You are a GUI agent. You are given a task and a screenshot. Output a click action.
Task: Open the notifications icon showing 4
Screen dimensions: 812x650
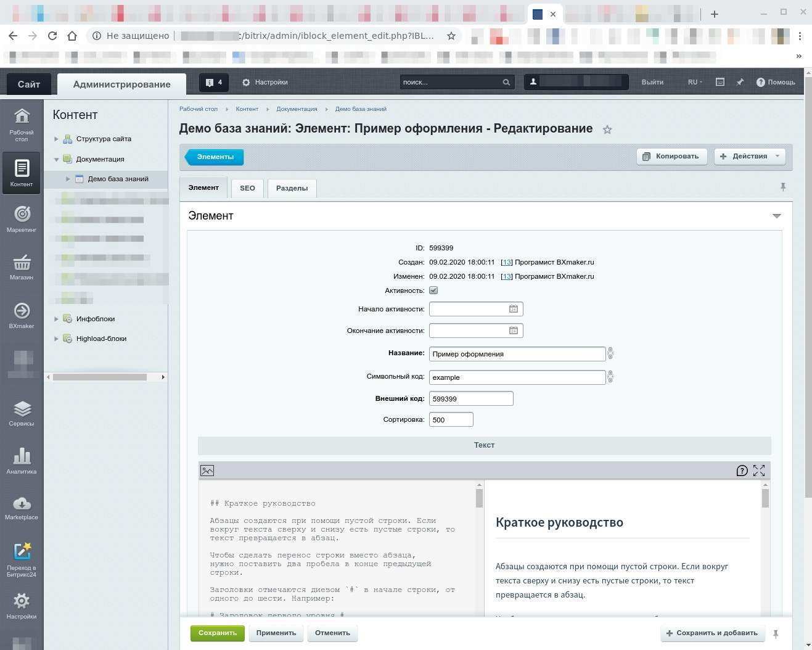[213, 82]
